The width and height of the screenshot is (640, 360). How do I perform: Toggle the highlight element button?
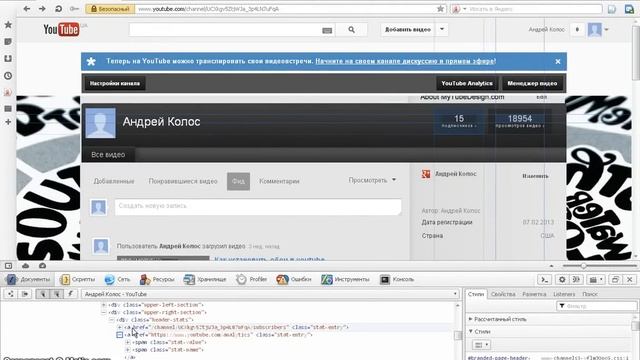(x=56, y=294)
